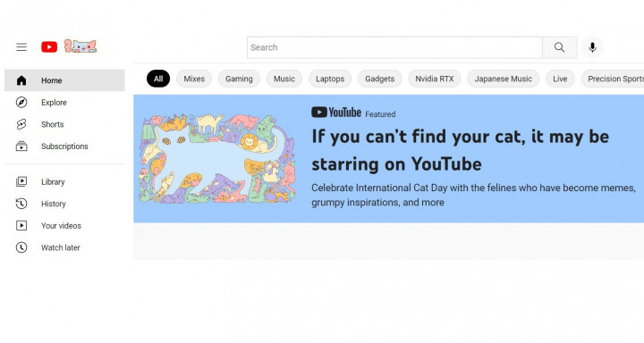Screen dimensions: 644x343
Task: Open the hamburger guide menu
Action: [21, 47]
